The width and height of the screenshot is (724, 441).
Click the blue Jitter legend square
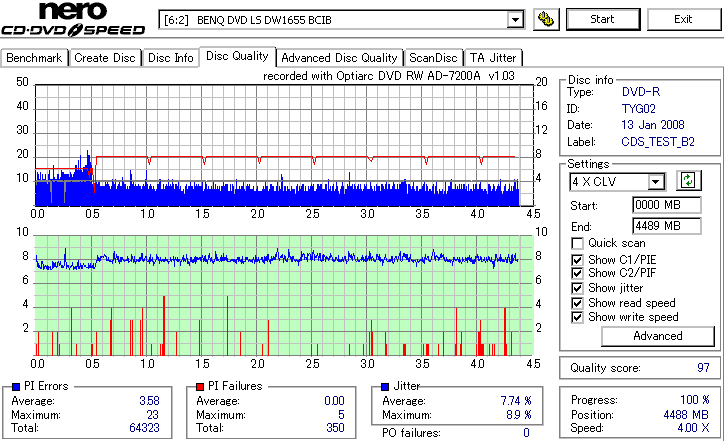coord(385,387)
